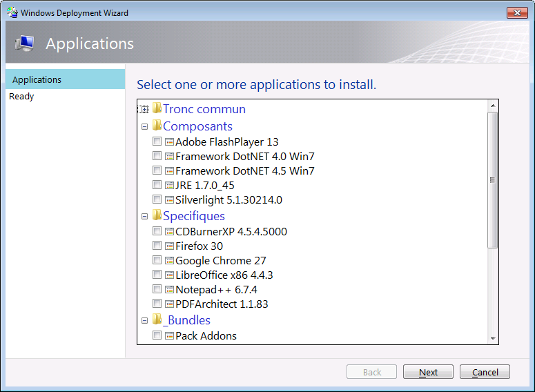Collapse the Composants tree node
The image size is (535, 392).
coord(144,126)
